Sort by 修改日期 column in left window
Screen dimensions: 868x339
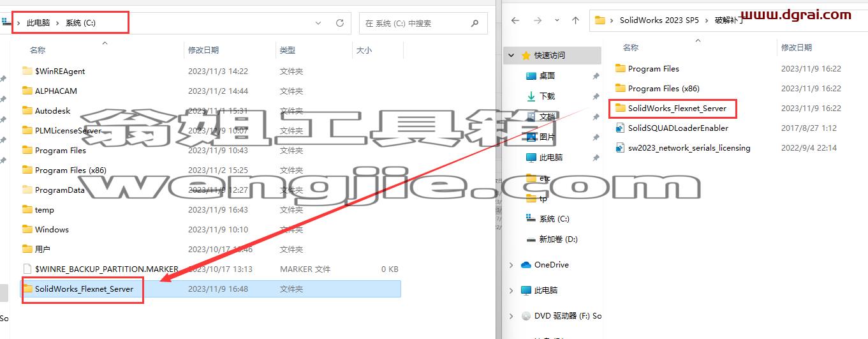coord(203,50)
